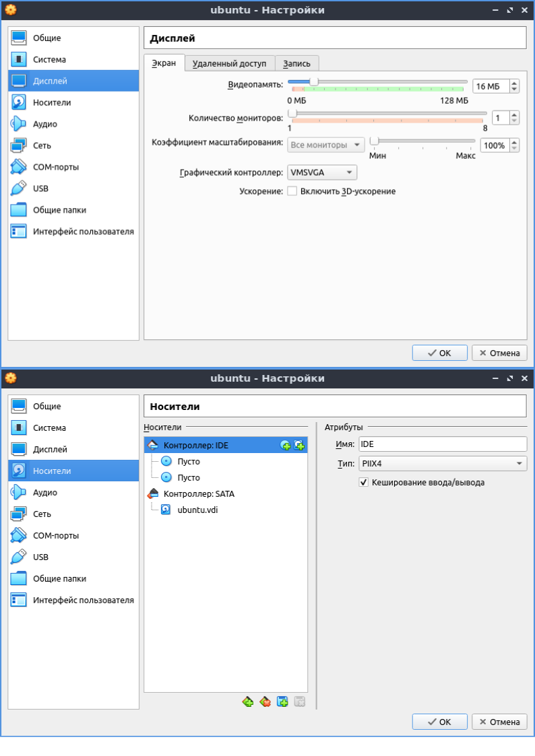535x756 pixels.
Task: Select Носители in bottom window sidebar
Action: point(73,471)
